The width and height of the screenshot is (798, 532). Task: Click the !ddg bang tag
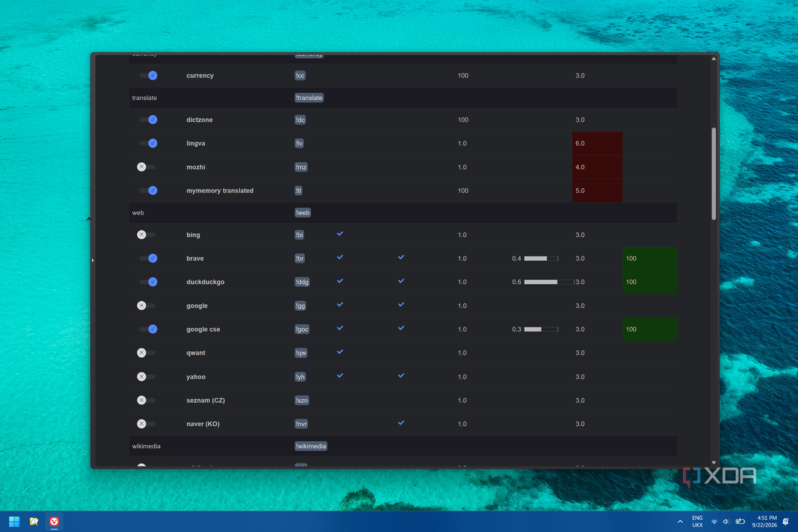pos(302,282)
